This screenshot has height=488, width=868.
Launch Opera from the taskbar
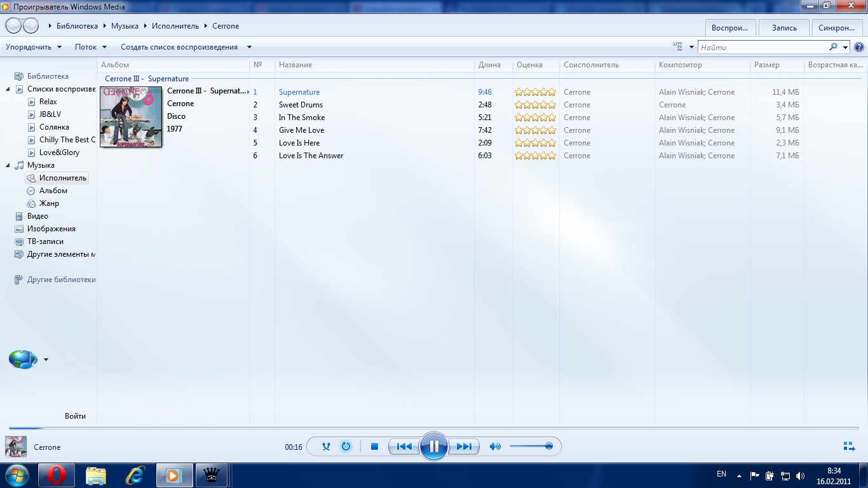click(x=57, y=475)
